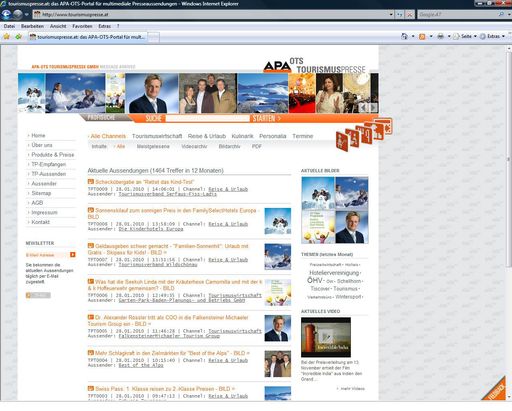Open the Über uns sidebar link
512x411 pixels.
(x=42, y=145)
